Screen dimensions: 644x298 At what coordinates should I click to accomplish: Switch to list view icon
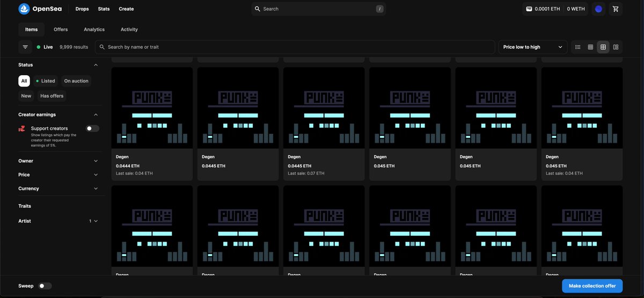578,47
